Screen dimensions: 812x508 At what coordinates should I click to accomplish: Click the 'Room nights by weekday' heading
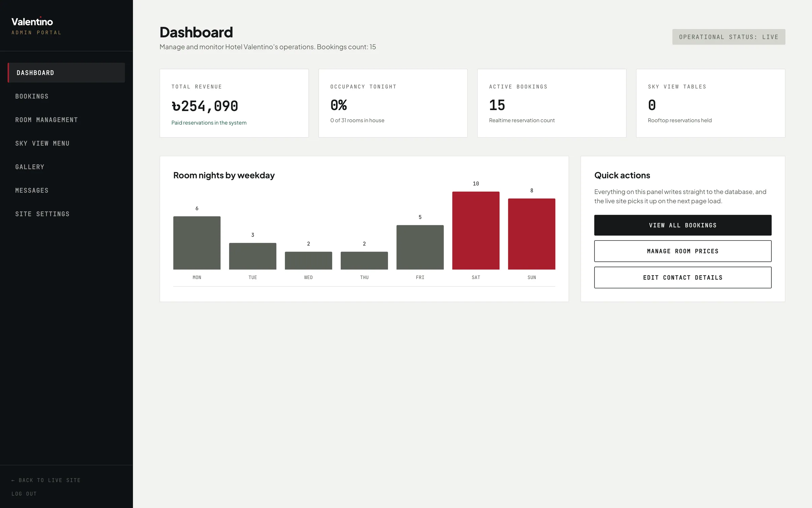pos(224,175)
